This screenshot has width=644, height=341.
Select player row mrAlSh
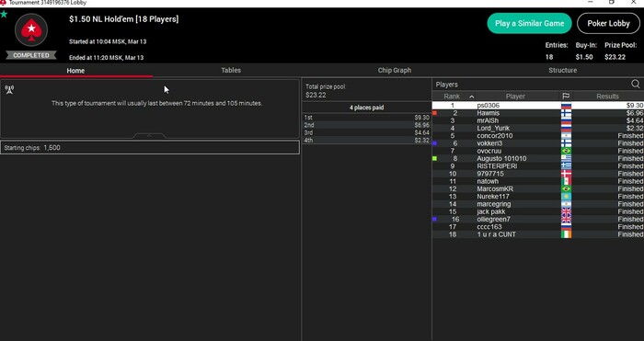(x=538, y=120)
